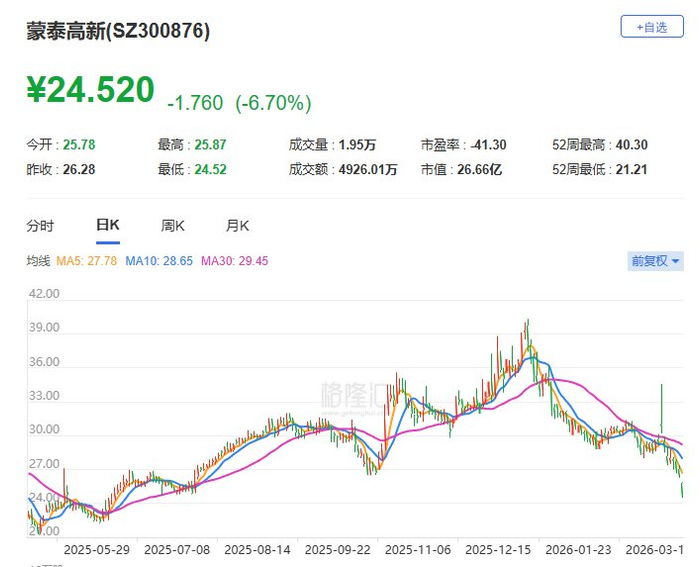700x567 pixels.
Task: Click the 今开 value 25.78
Action: 79,145
